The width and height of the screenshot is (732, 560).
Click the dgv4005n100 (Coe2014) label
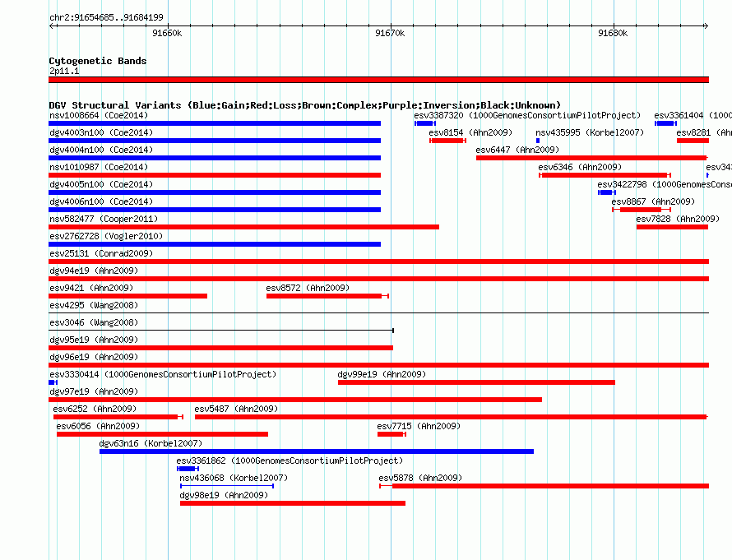click(101, 184)
